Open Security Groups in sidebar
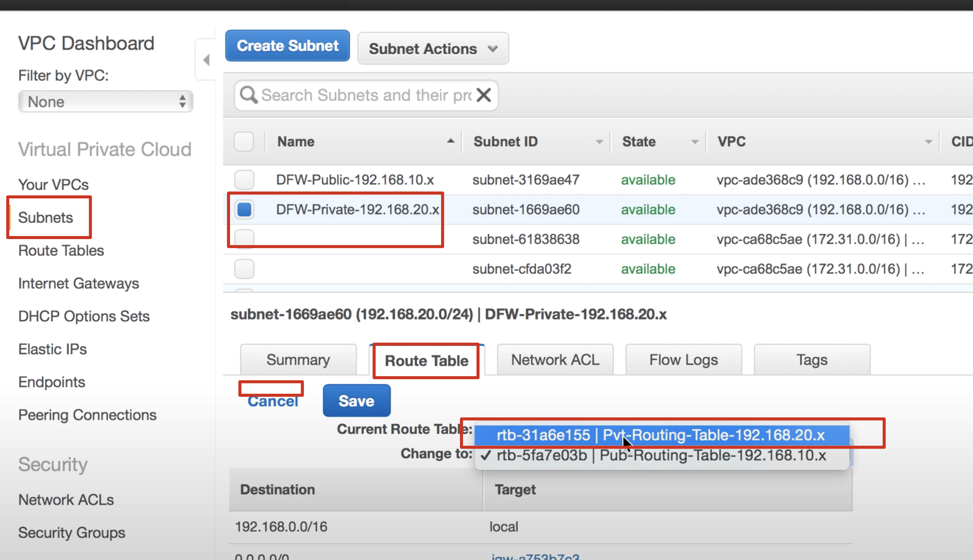 pyautogui.click(x=72, y=533)
